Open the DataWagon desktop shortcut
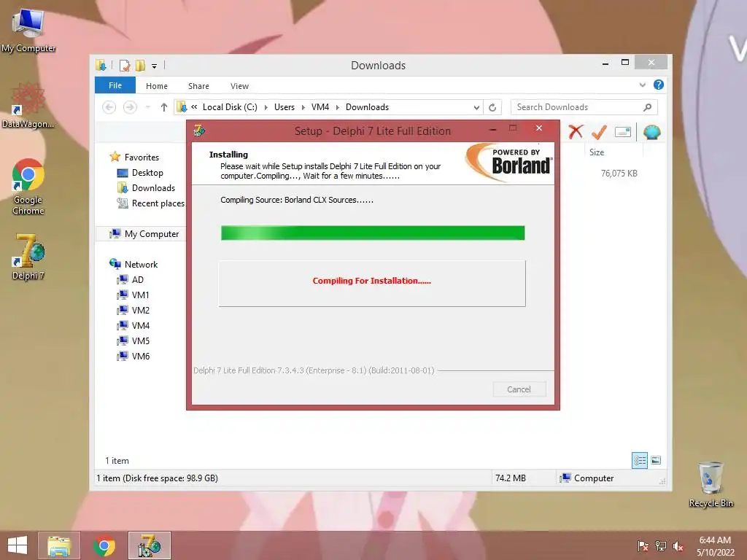The image size is (747, 560). pos(28,106)
